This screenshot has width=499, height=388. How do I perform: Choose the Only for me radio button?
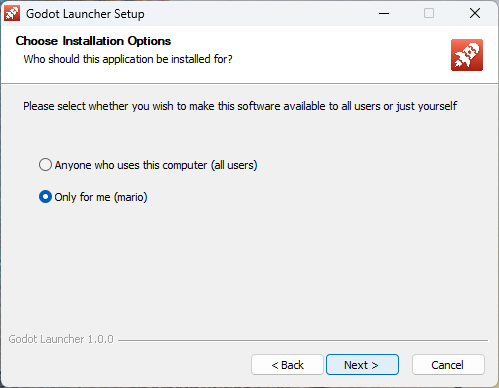point(45,197)
